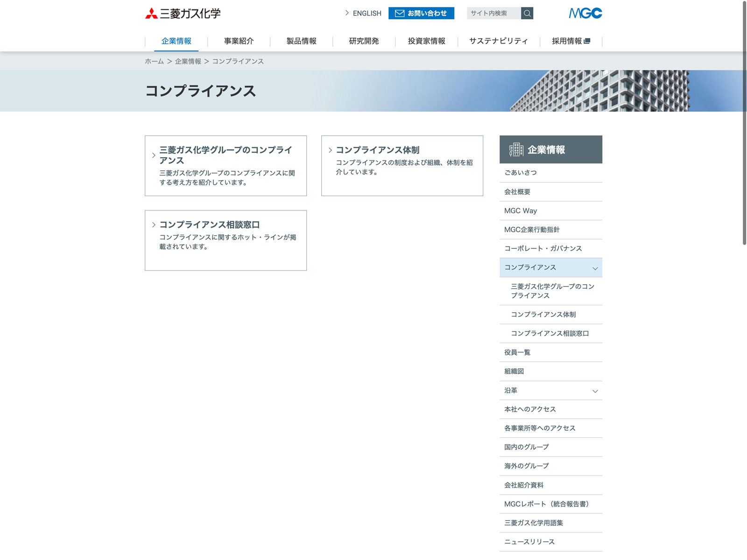Image resolution: width=747 pixels, height=560 pixels.
Task: Open the サステナビリティ navigation menu
Action: [498, 41]
